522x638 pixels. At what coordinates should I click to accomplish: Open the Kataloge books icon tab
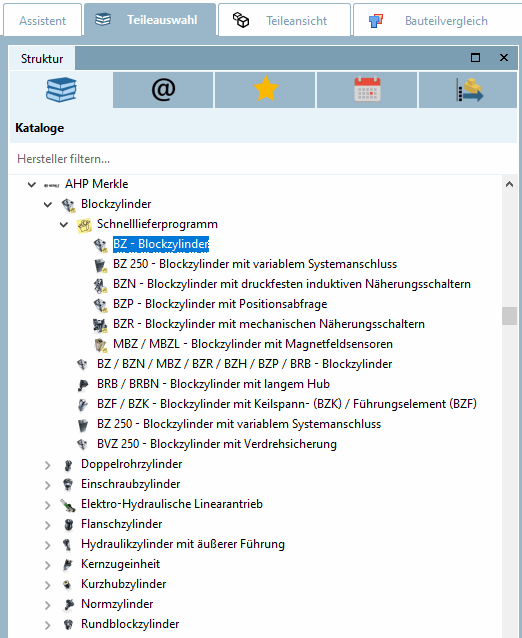pyautogui.click(x=61, y=90)
